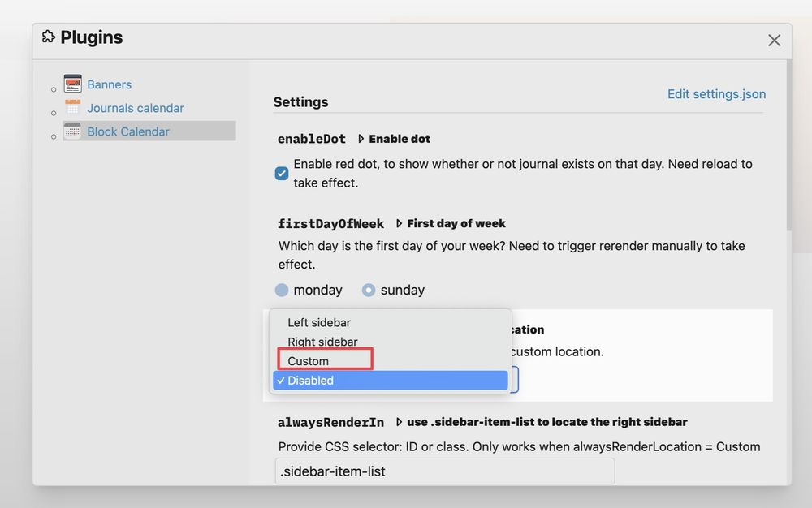Expand the First day of week triangle
The height and width of the screenshot is (508, 812).
[x=399, y=223]
